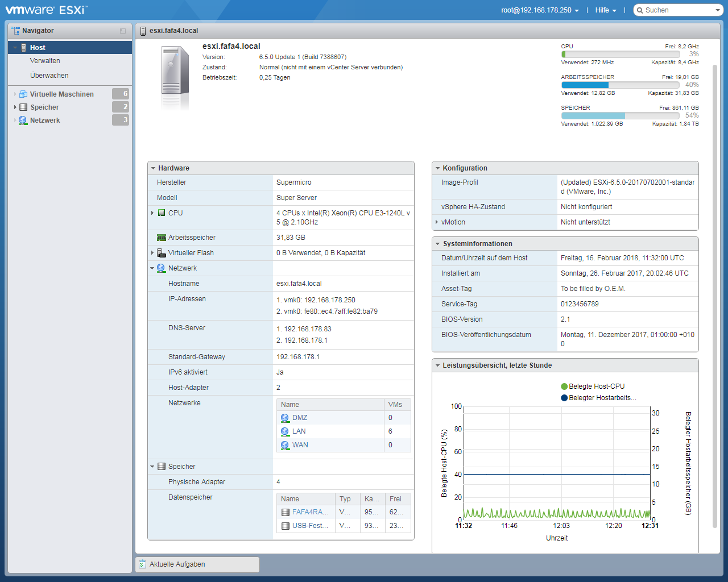The height and width of the screenshot is (582, 728).
Task: Open Virtuelle Maschinen in Navigator
Action: (62, 94)
